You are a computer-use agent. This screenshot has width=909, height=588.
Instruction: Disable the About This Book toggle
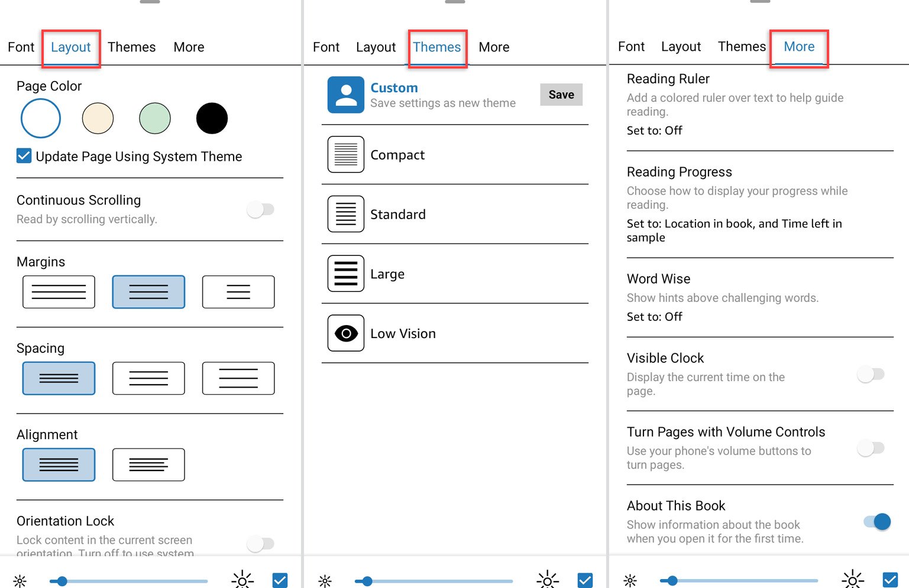(x=876, y=521)
